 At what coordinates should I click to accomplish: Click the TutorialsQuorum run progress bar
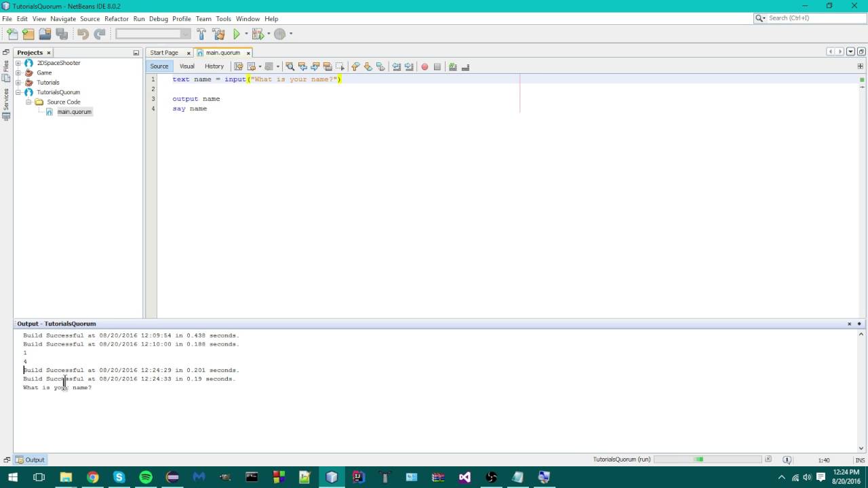click(708, 460)
